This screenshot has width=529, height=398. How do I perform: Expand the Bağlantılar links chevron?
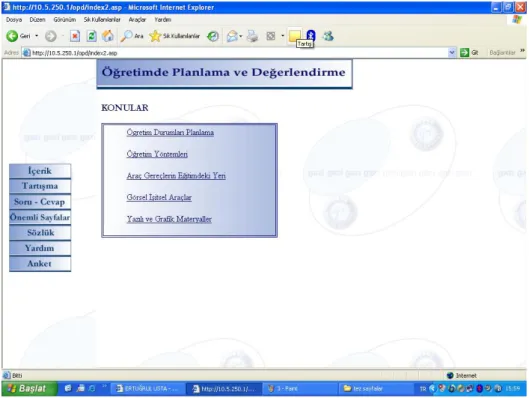click(x=523, y=51)
